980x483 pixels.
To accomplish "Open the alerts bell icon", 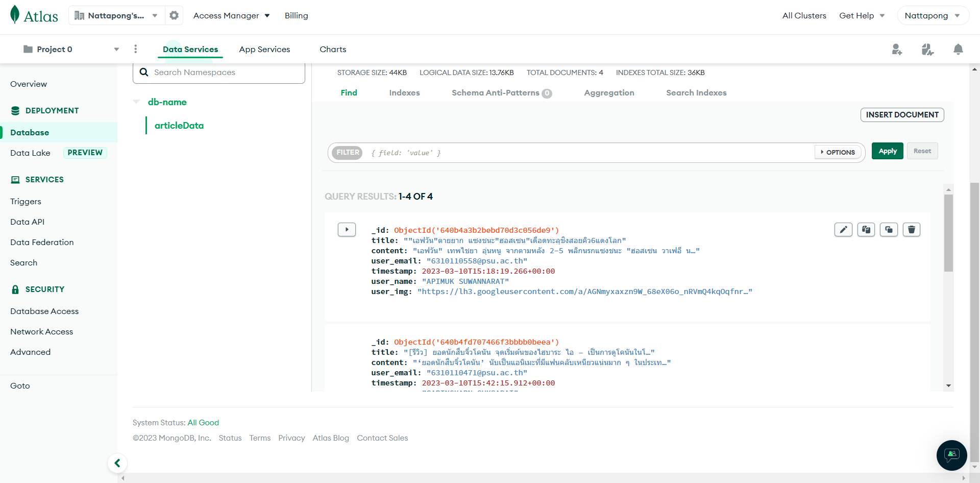I will (x=958, y=49).
